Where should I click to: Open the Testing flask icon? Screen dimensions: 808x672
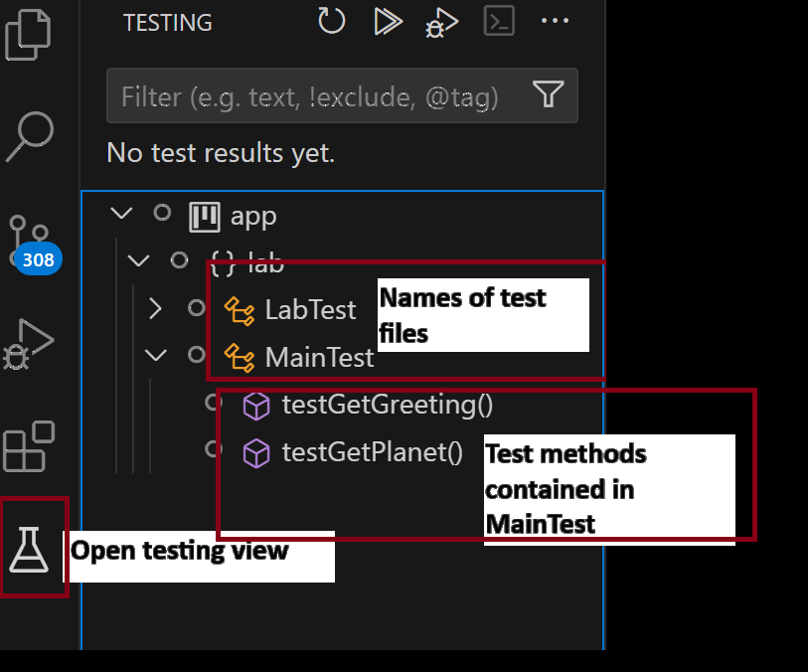click(x=30, y=548)
